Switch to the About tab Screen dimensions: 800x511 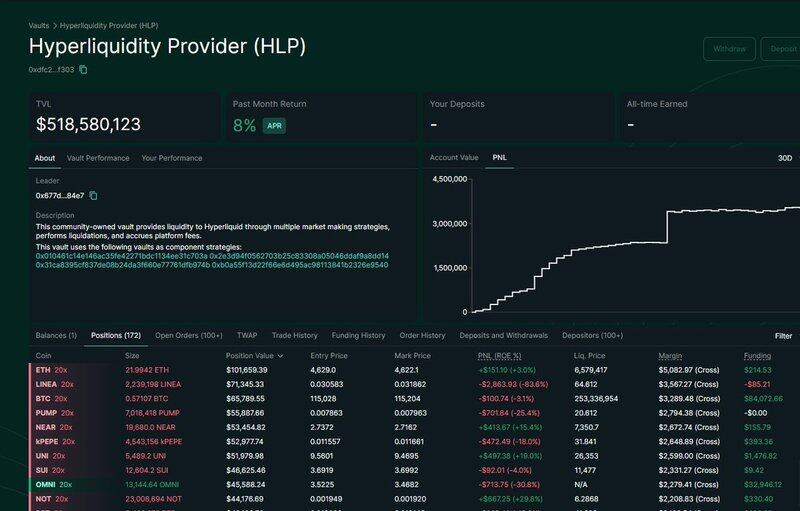click(44, 158)
